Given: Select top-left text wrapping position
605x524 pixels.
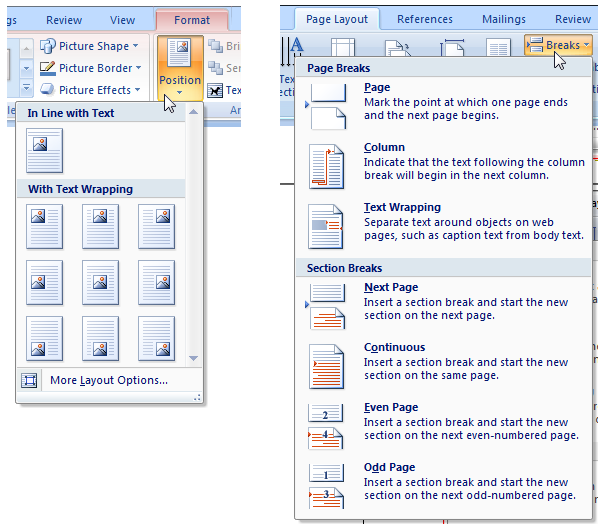Looking at the screenshot, I should [44, 227].
